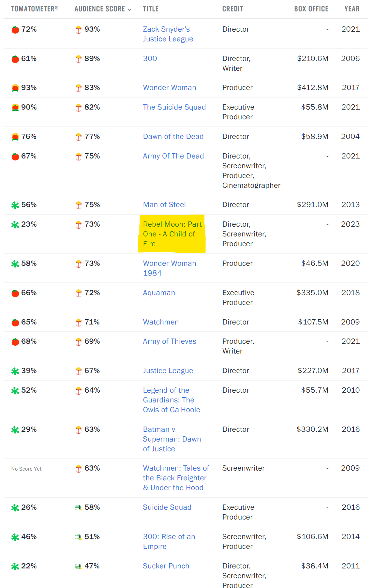Click fresh tomato icon beside 67% score
Viewport: 374px width, 588px height.
point(15,157)
